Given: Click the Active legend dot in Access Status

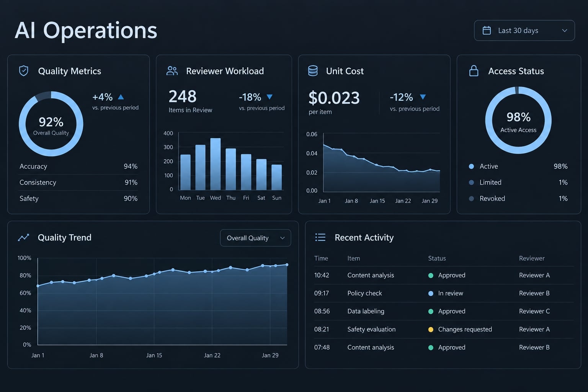Looking at the screenshot, I should 472,166.
